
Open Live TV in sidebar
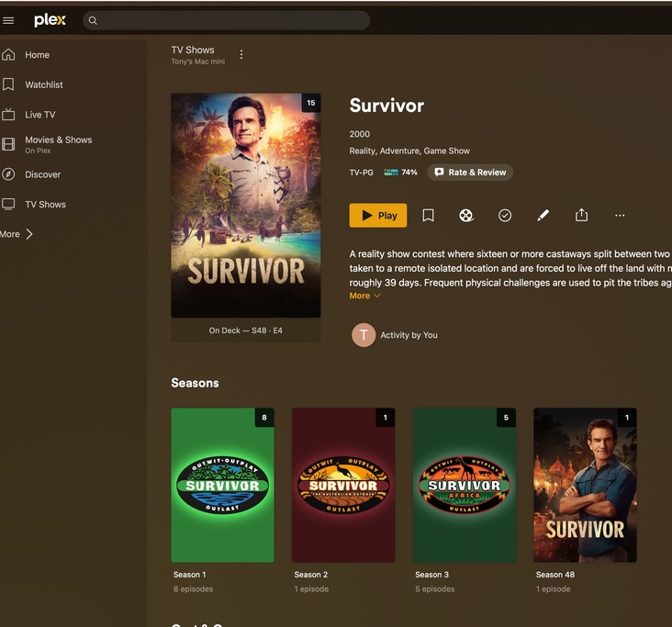coord(39,115)
